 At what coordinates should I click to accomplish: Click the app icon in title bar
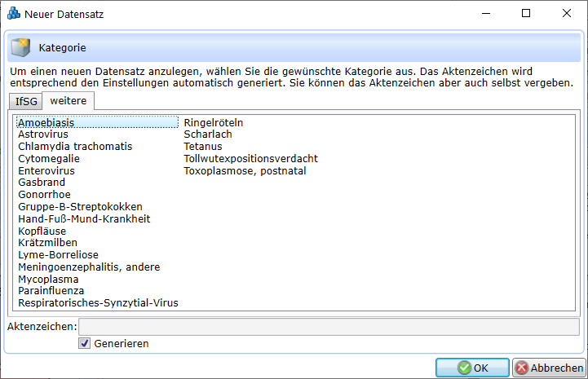click(14, 14)
